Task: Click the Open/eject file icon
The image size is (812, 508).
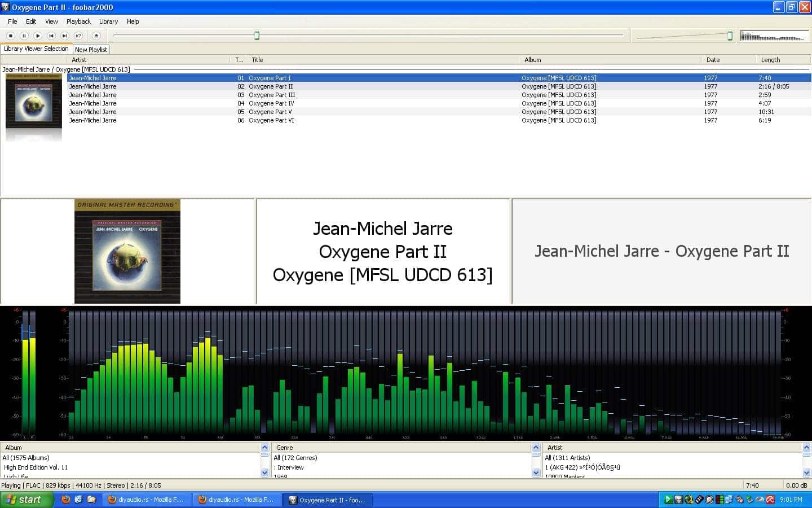Action: pyautogui.click(x=96, y=36)
